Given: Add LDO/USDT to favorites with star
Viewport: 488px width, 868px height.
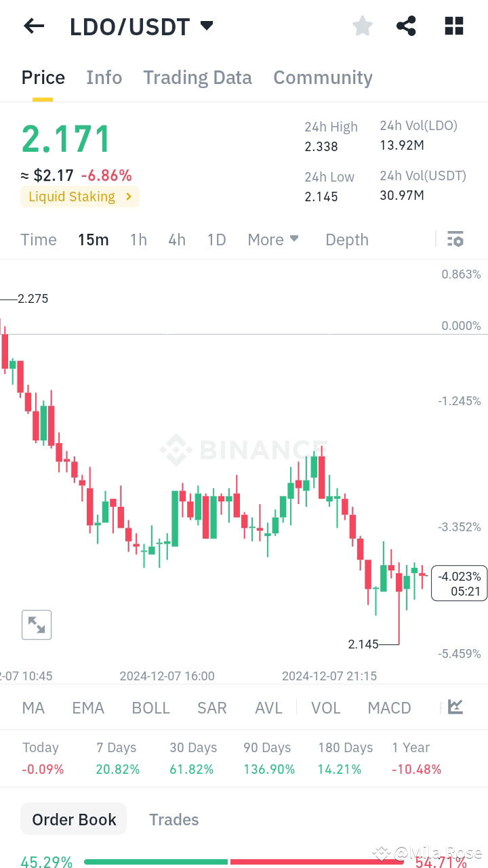Looking at the screenshot, I should pyautogui.click(x=363, y=26).
